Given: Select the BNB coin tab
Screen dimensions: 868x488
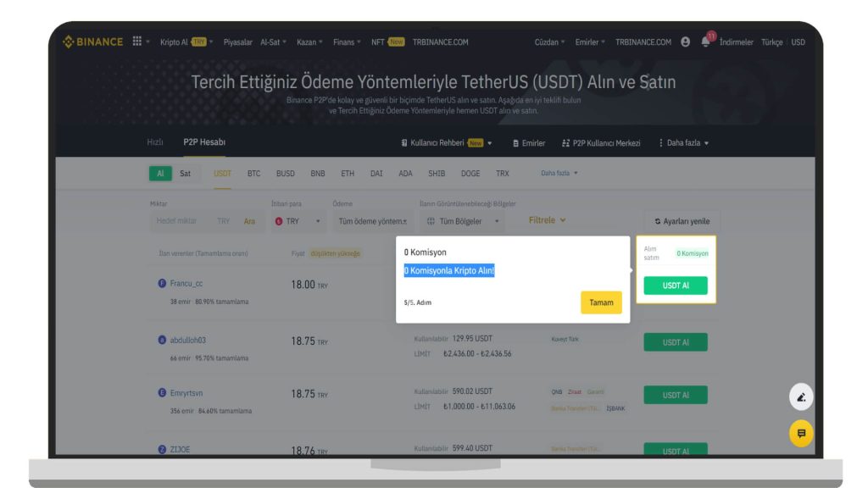Looking at the screenshot, I should point(318,174).
